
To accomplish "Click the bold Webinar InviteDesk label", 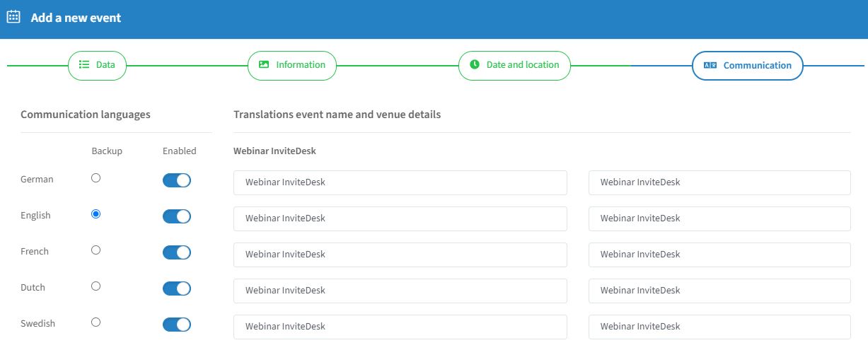I will click(x=275, y=151).
